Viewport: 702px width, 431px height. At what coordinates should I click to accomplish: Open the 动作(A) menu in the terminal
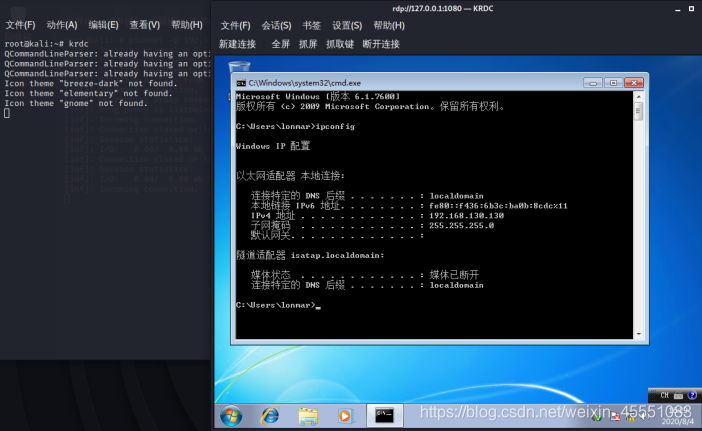[x=62, y=25]
